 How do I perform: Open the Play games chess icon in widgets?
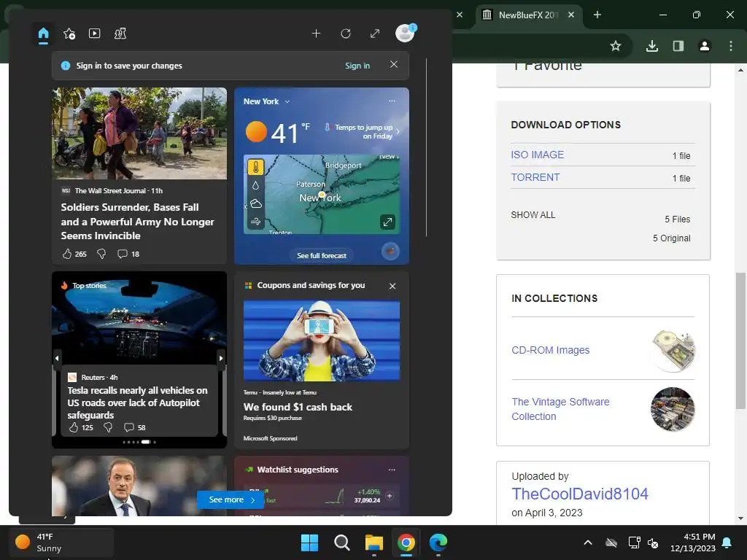(x=120, y=34)
